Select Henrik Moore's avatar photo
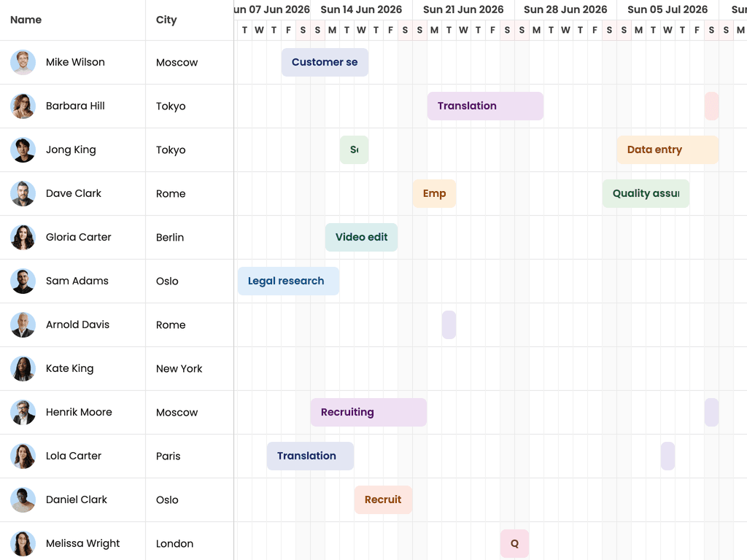The width and height of the screenshot is (747, 560). (x=23, y=413)
